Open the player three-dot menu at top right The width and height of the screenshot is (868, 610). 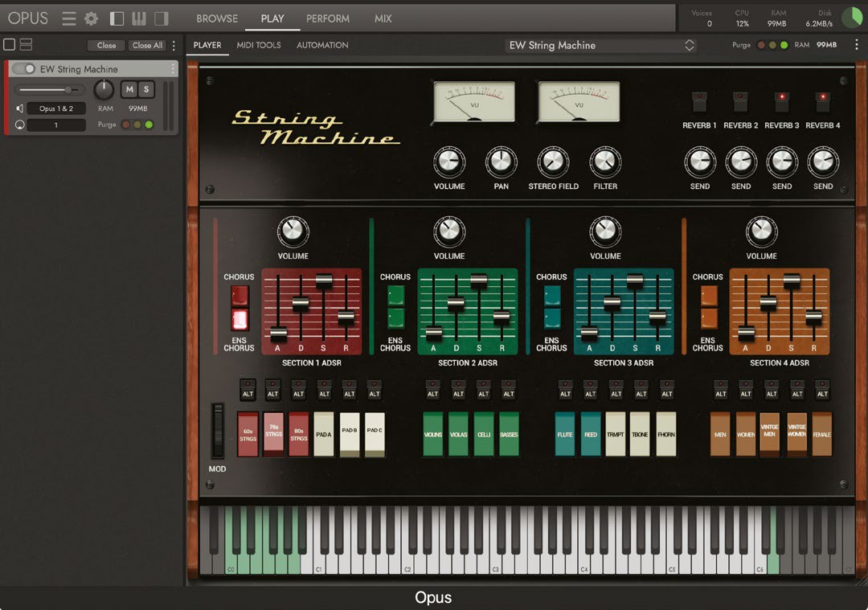(x=857, y=45)
